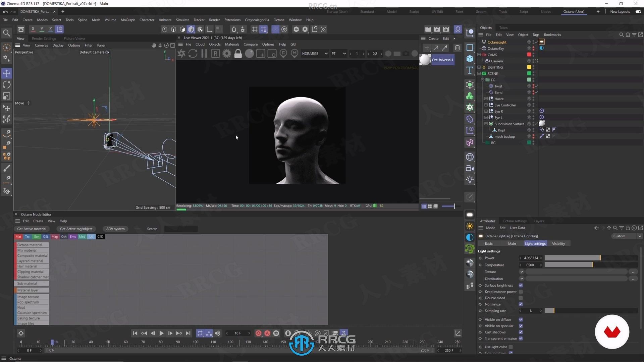This screenshot has width=644, height=362.
Task: Toggle timeline sound speaker icon
Action: (x=217, y=333)
